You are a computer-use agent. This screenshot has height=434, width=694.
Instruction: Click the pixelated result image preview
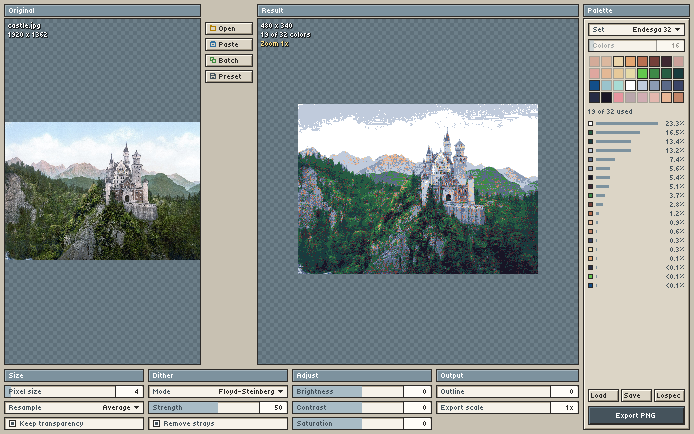(418, 189)
